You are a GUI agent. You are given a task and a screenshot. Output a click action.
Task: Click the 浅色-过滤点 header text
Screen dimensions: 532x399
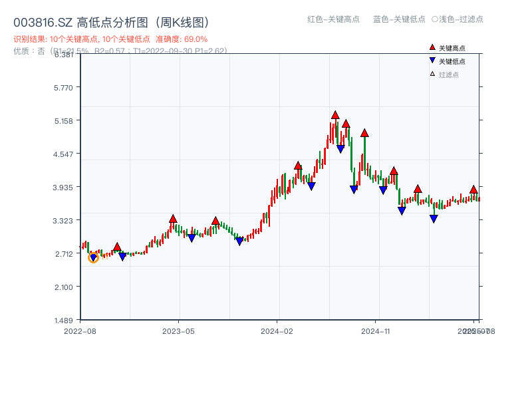[461, 19]
